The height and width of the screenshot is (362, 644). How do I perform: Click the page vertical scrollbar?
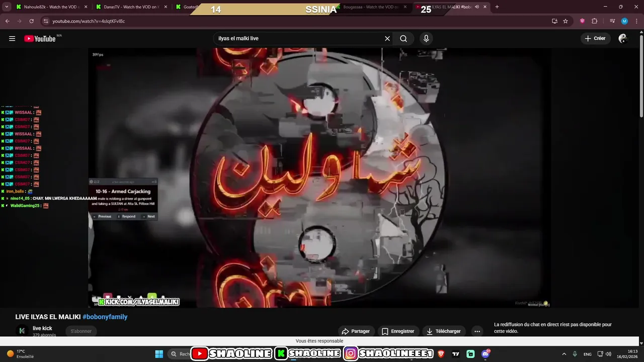[641, 75]
